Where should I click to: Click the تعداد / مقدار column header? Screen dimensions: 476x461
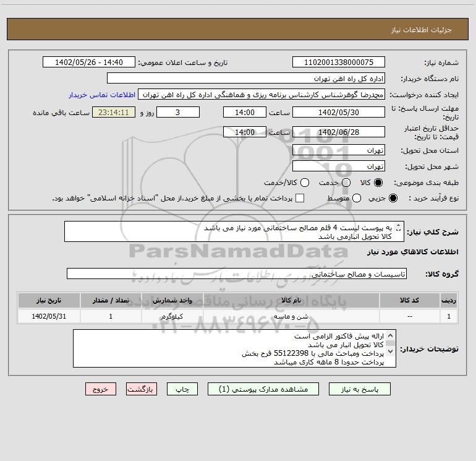tap(111, 300)
